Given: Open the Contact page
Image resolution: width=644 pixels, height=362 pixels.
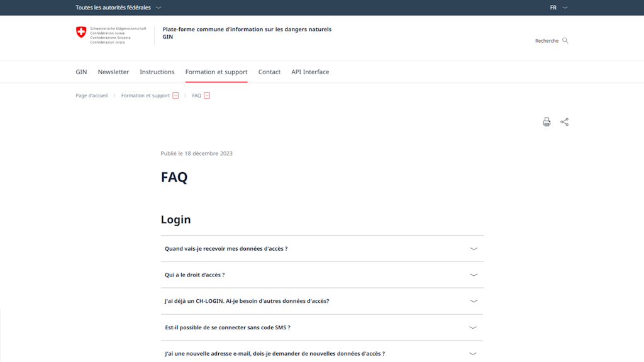Looking at the screenshot, I should [269, 72].
